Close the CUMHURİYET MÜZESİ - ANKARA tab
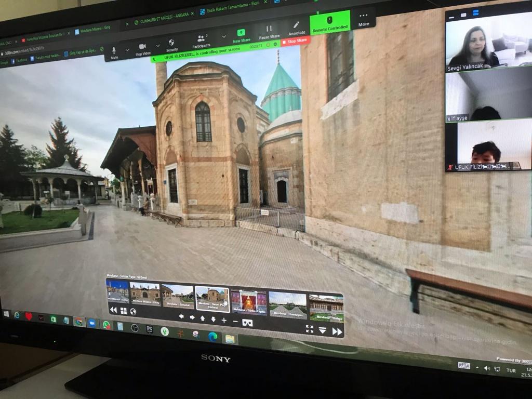 192,14
